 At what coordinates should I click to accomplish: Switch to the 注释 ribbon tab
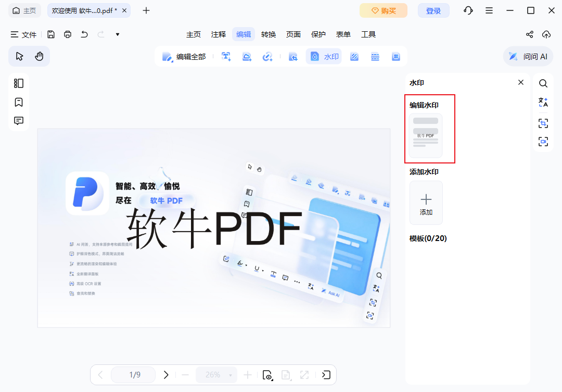(219, 34)
